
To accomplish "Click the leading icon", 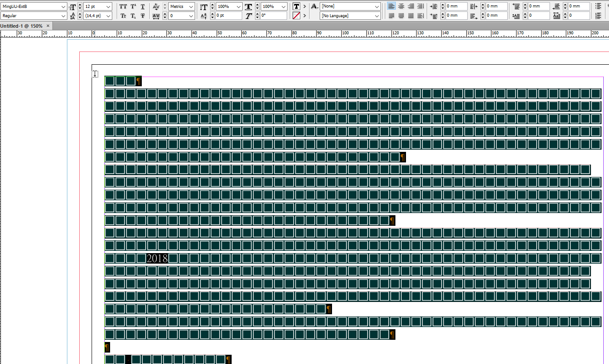I will coord(73,16).
